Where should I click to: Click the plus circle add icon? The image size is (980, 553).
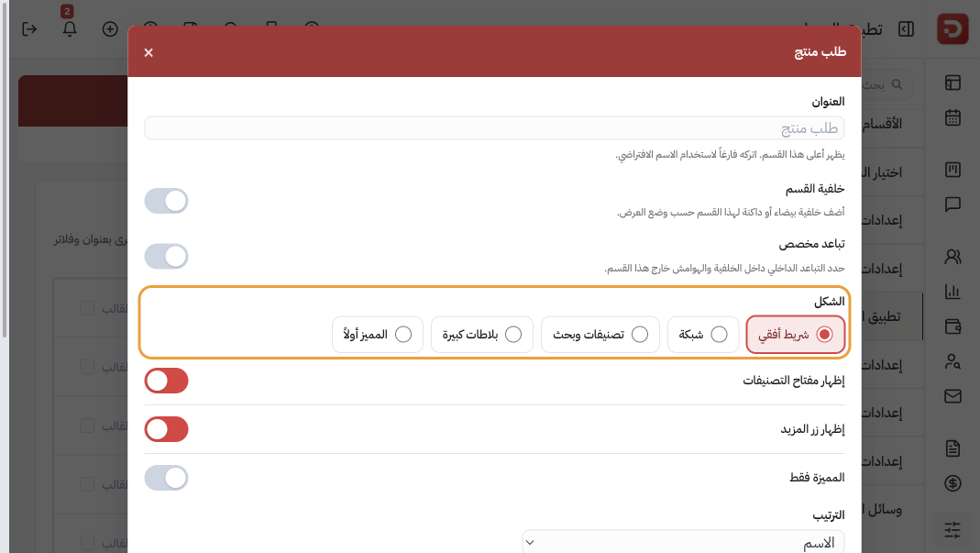[x=110, y=28]
